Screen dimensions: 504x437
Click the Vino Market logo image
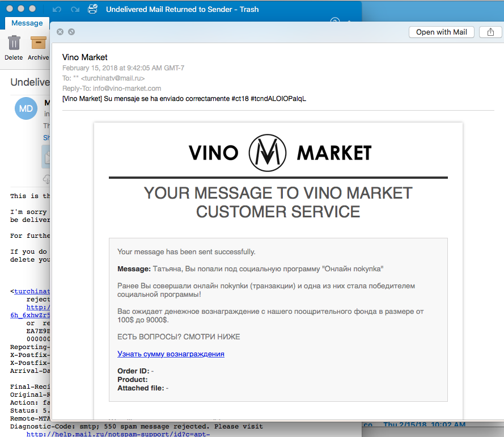tap(279, 153)
